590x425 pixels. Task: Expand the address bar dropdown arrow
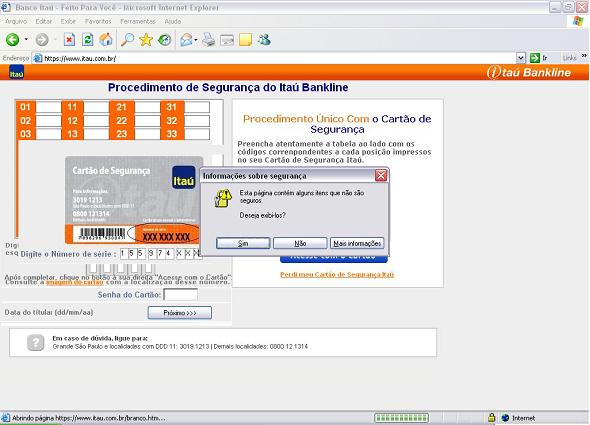coord(520,58)
